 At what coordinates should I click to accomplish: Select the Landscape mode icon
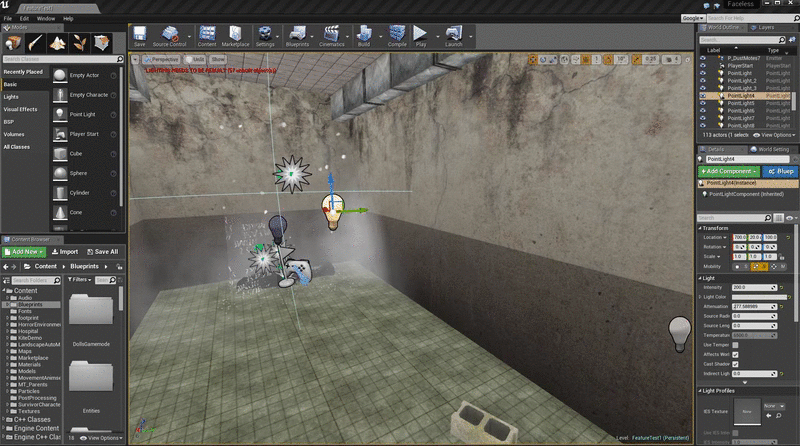pyautogui.click(x=57, y=43)
